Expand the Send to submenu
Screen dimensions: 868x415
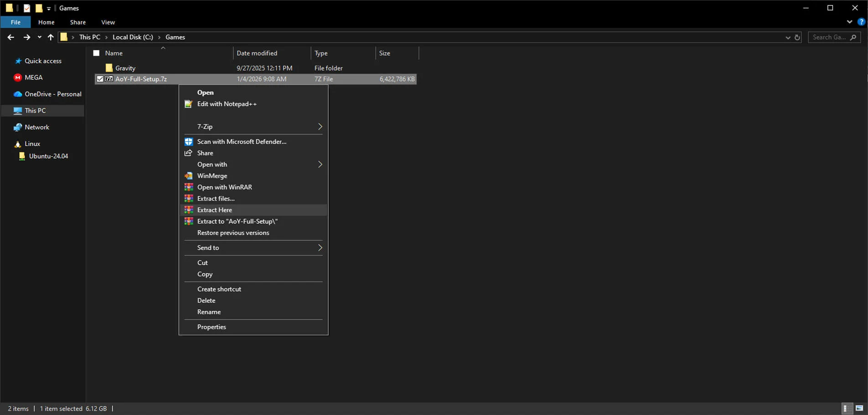253,247
